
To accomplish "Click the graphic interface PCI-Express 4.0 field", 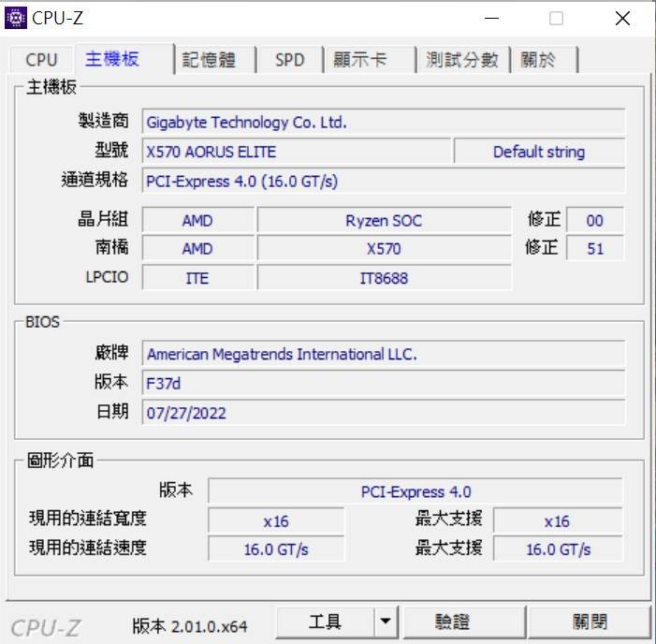I will [x=415, y=491].
